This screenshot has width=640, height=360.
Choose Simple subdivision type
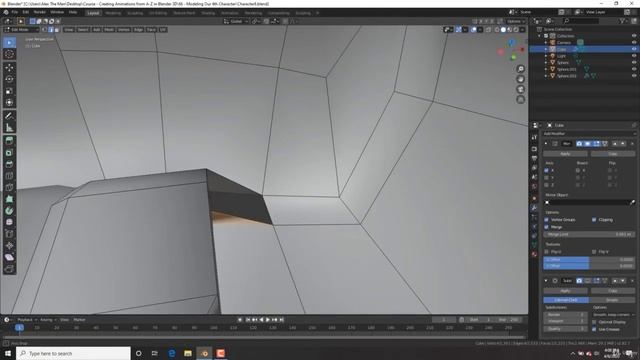(x=612, y=300)
